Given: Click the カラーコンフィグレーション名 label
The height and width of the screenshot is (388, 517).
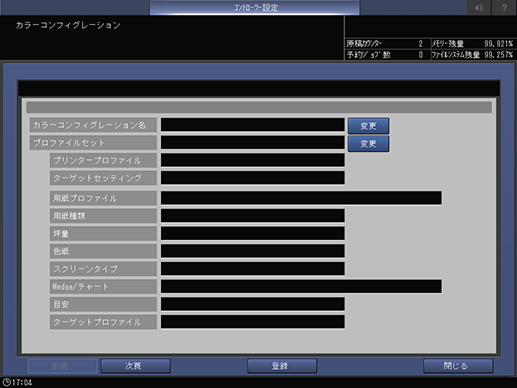Looking at the screenshot, I should pyautogui.click(x=93, y=125).
